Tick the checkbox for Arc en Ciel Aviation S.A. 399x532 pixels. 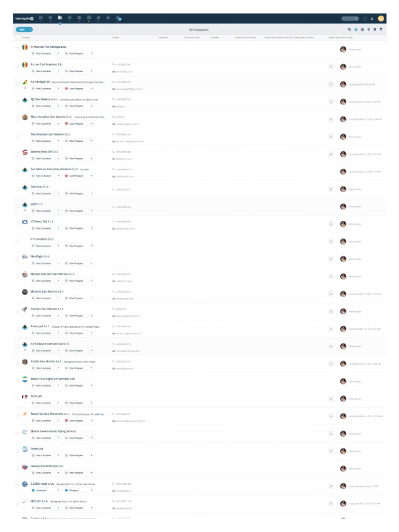click(x=17, y=66)
